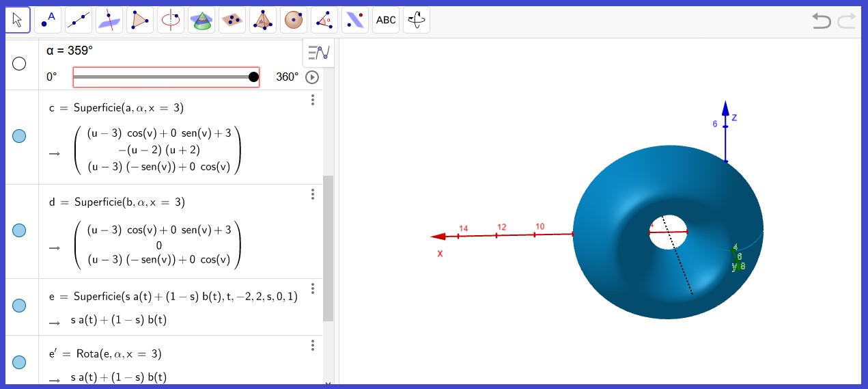Click the α angle slider track

point(163,77)
